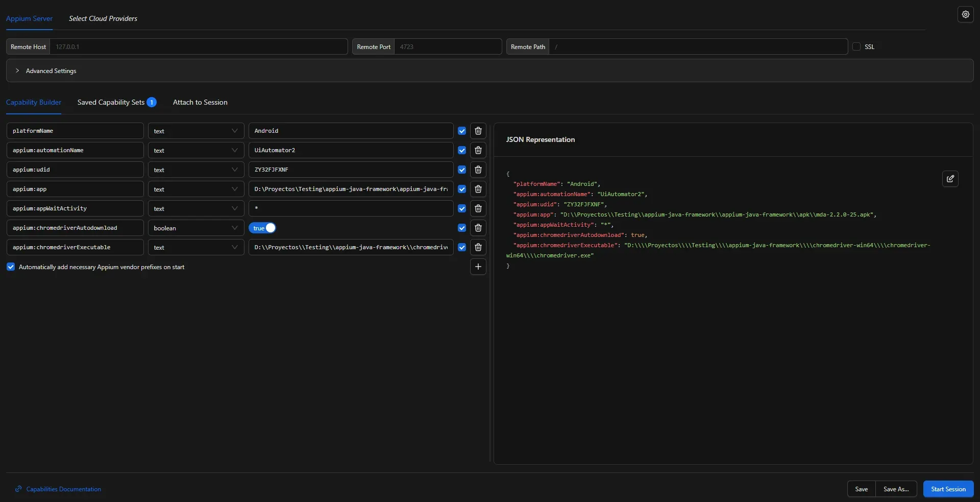Delete the platformName capability row
Screen dimensions: 980x502
pos(478,131)
